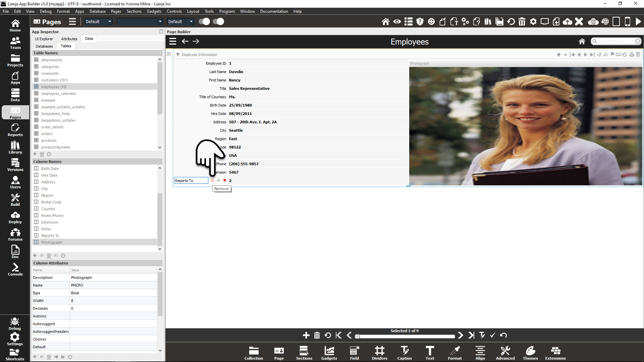
Task: Toggle preview eye icon in top toolbar
Action: [x=397, y=22]
